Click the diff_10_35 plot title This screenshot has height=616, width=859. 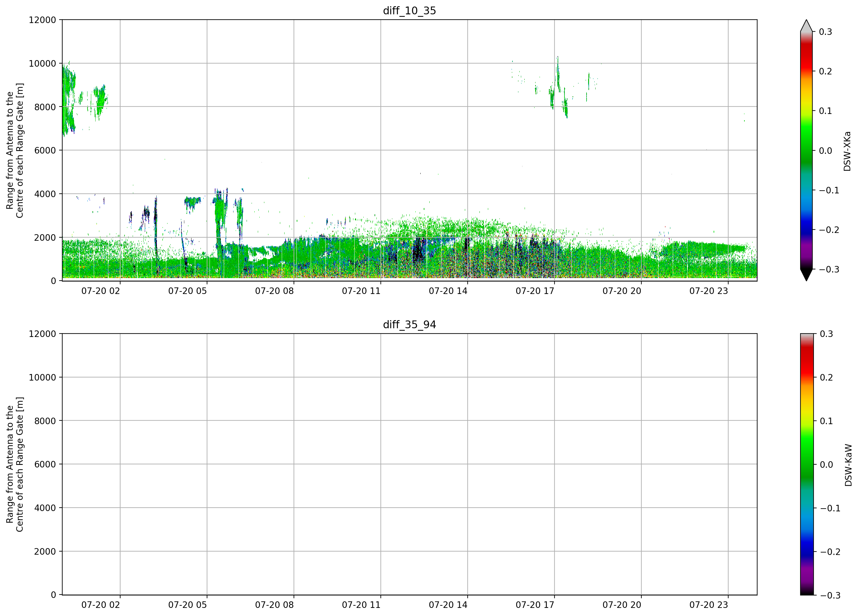[409, 11]
